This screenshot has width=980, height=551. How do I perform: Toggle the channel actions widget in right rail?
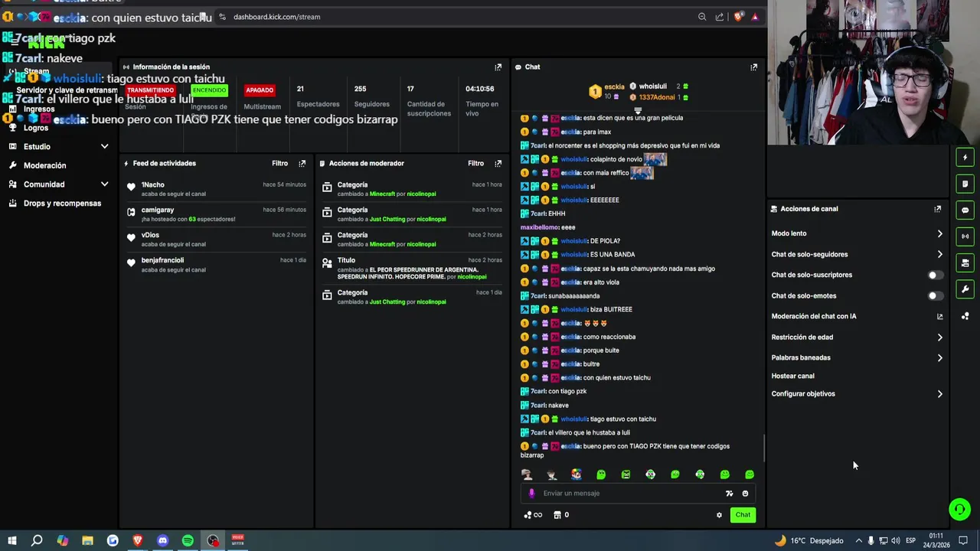(965, 263)
